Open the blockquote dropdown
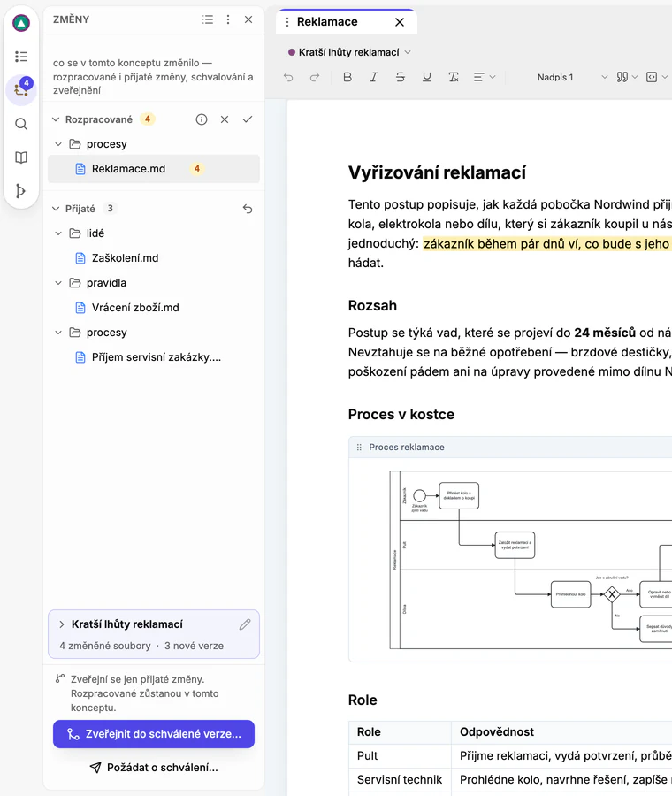This screenshot has height=796, width=672. click(627, 77)
